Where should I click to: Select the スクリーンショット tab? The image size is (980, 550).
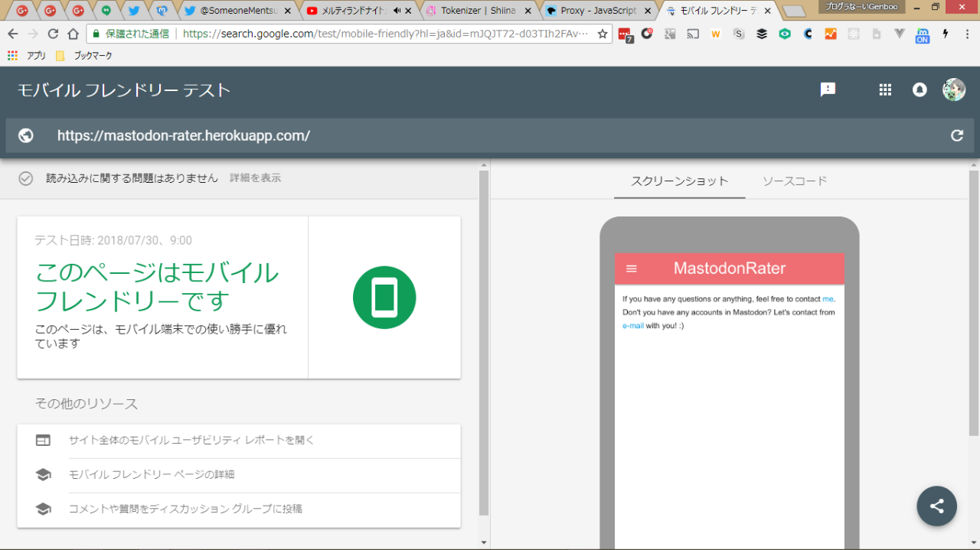[x=679, y=181]
